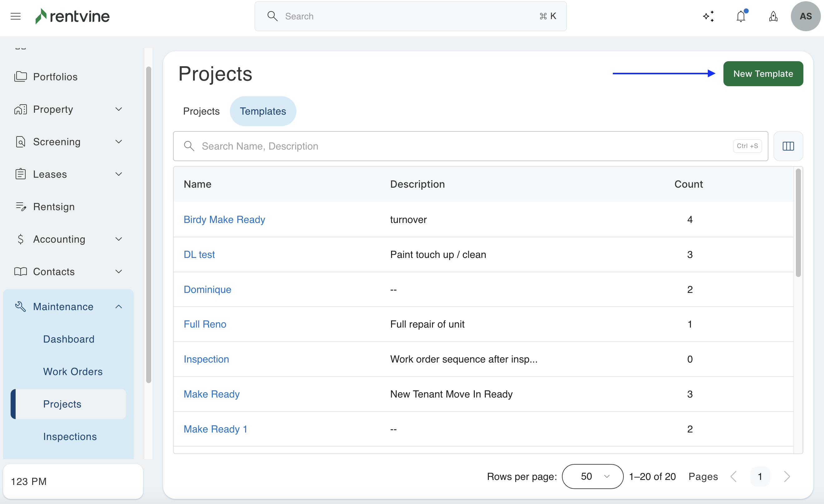This screenshot has height=504, width=824.
Task: Collapse the Maintenance sidebar section
Action: tap(118, 306)
